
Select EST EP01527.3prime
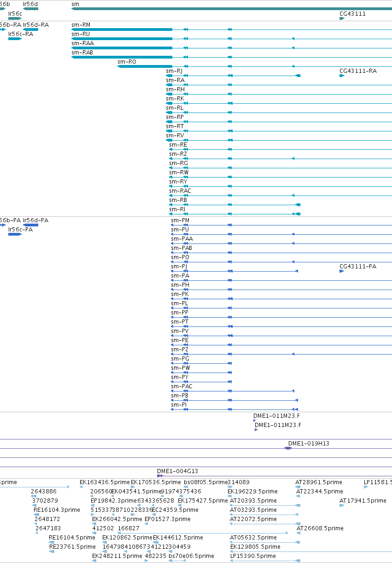(x=168, y=519)
